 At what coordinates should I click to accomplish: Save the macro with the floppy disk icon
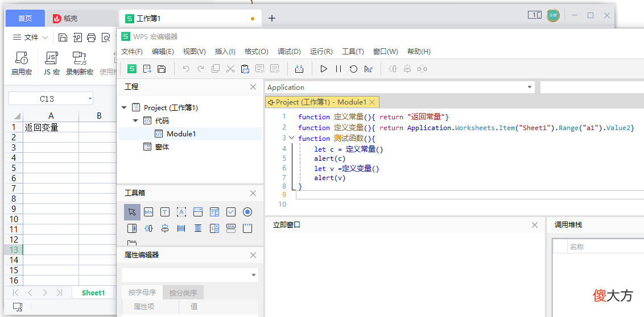click(162, 69)
